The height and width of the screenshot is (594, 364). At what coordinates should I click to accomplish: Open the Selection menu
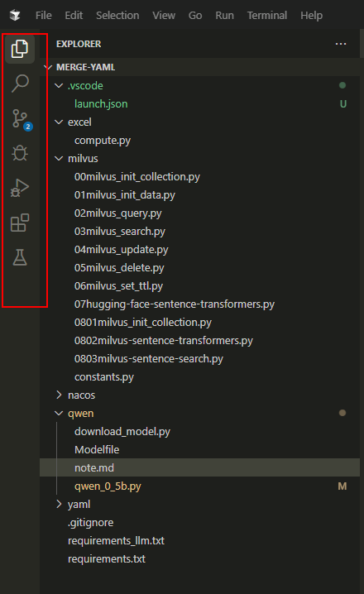(117, 15)
